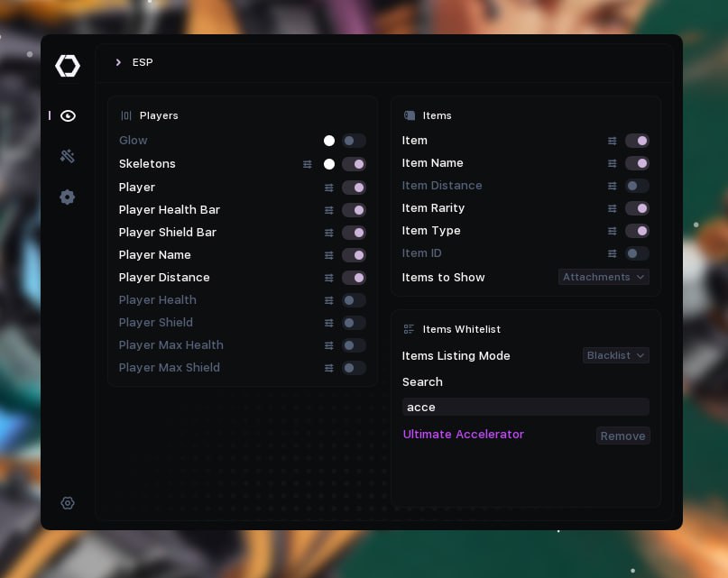
Task: Open Player Distance options sliders icon
Action: click(329, 278)
